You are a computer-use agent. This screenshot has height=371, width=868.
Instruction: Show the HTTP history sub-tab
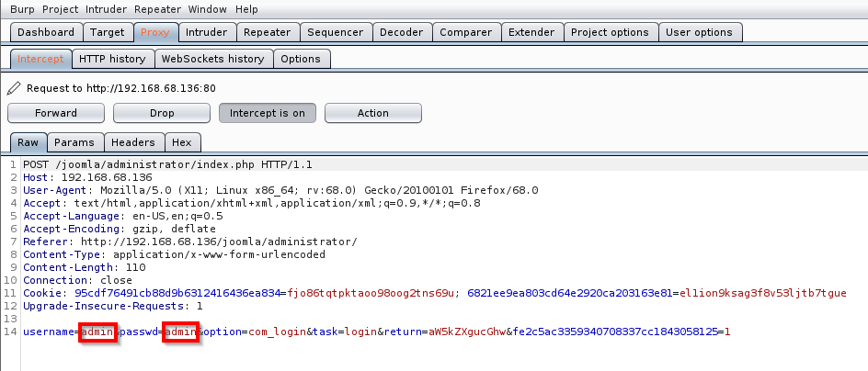[112, 59]
